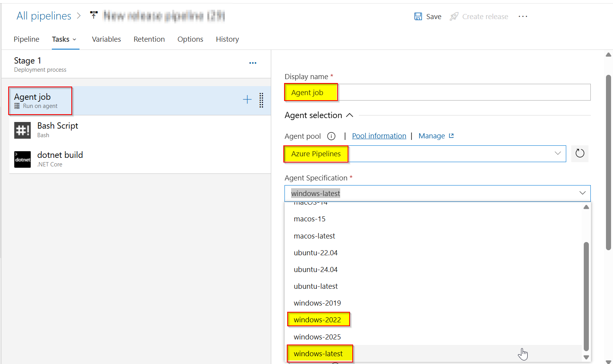Image resolution: width=613 pixels, height=364 pixels.
Task: Click the Bash Script task icon
Action: 23,130
